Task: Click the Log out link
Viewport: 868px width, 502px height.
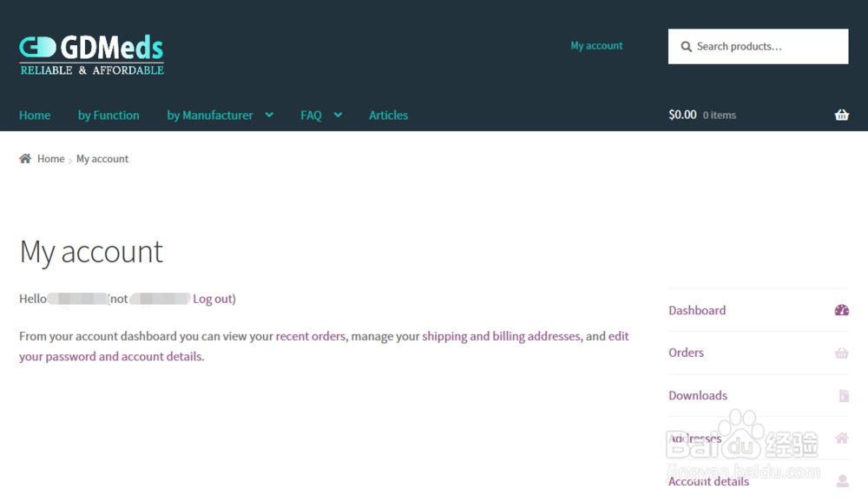Action: coord(213,300)
